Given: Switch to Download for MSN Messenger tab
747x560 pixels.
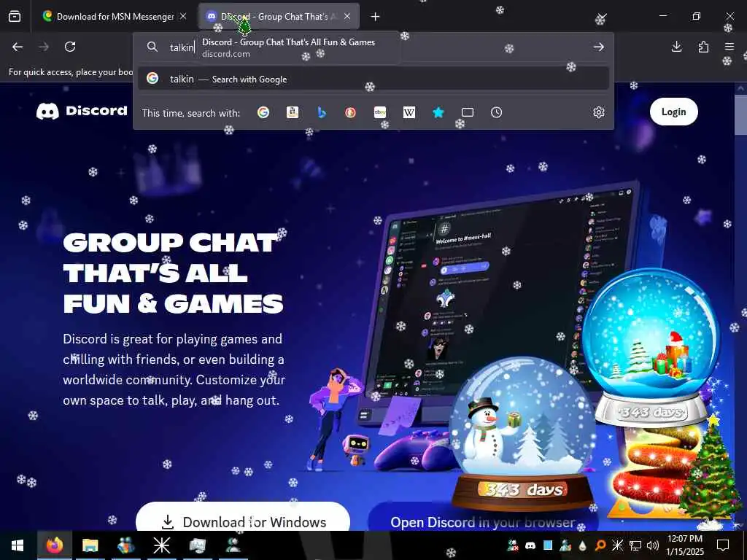Looking at the screenshot, I should 115,17.
